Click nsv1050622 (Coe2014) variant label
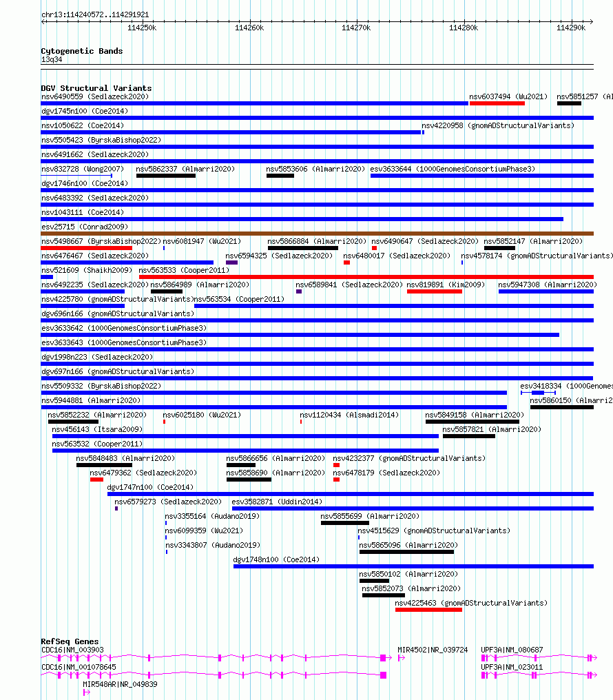 tap(83, 125)
